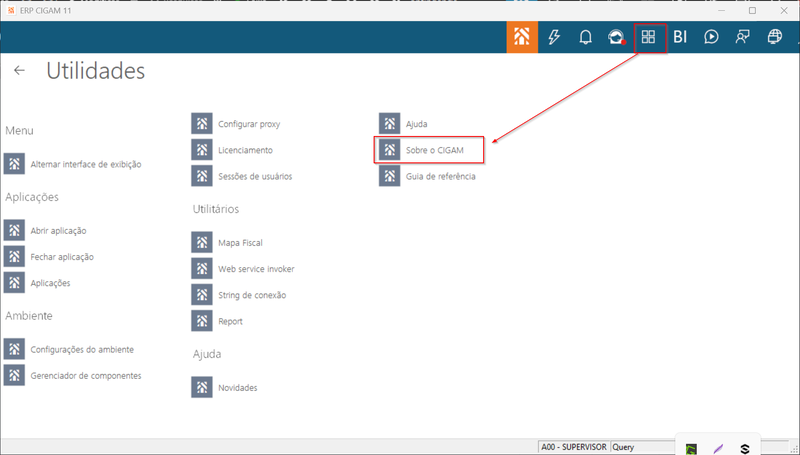Click the orange CIGAM home icon

pyautogui.click(x=522, y=37)
